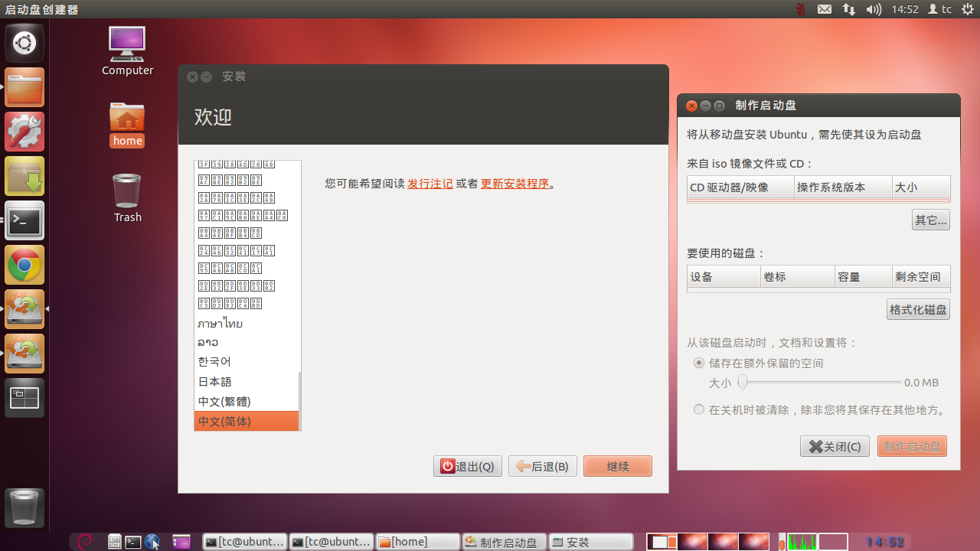The width and height of the screenshot is (980, 551).
Task: Select 中文(简体) in the language list
Action: (247, 422)
